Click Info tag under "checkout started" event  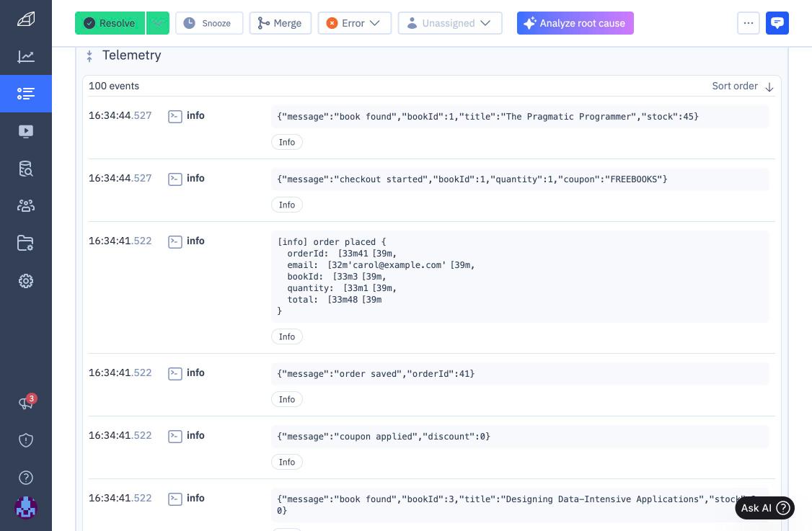pyautogui.click(x=287, y=205)
